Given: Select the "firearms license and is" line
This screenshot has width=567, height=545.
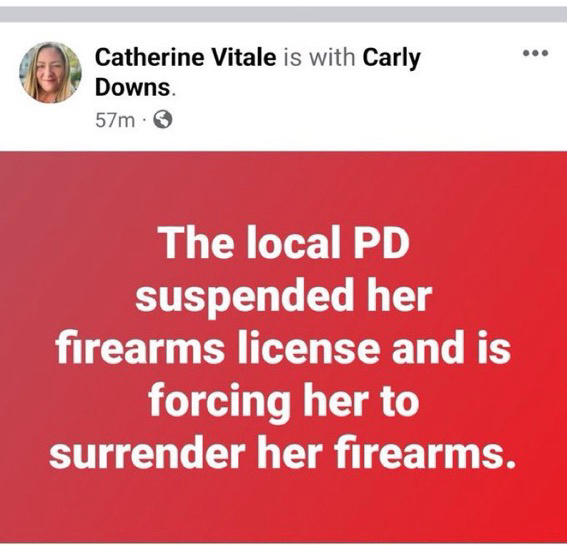Looking at the screenshot, I should click(284, 348).
